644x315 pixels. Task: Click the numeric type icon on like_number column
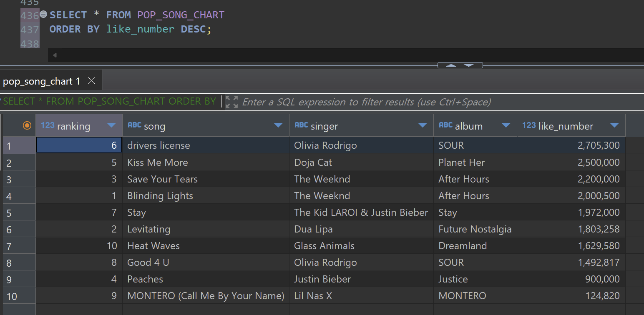(529, 125)
